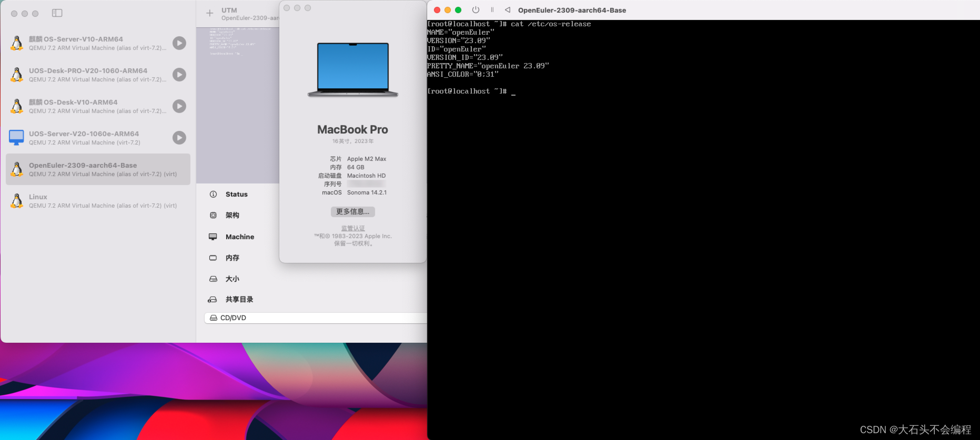The image size is (980, 440).
Task: Start the 麒麟OS-Desk-V10-ARM64 virtual machine
Action: (179, 106)
